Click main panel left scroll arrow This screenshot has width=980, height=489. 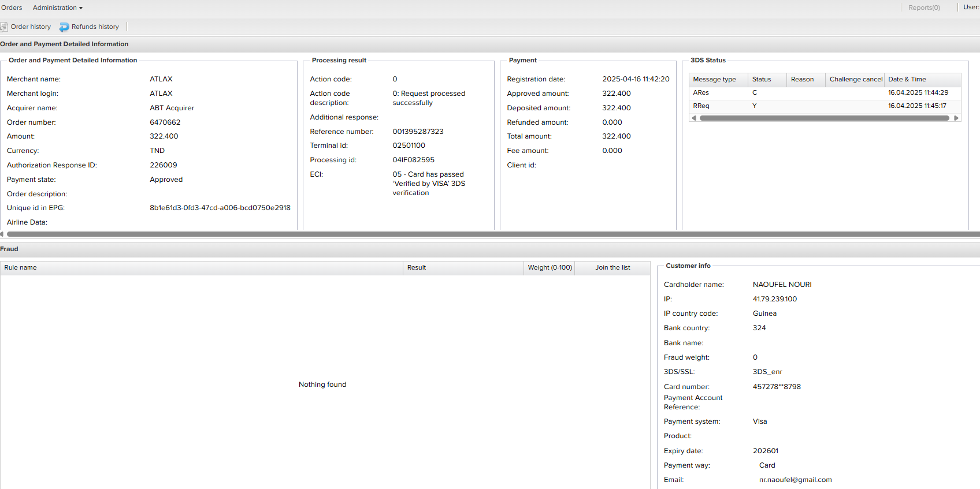point(2,234)
